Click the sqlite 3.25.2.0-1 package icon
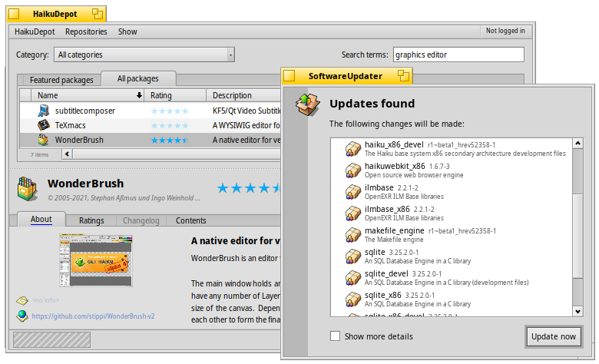The width and height of the screenshot is (599, 364). (353, 256)
